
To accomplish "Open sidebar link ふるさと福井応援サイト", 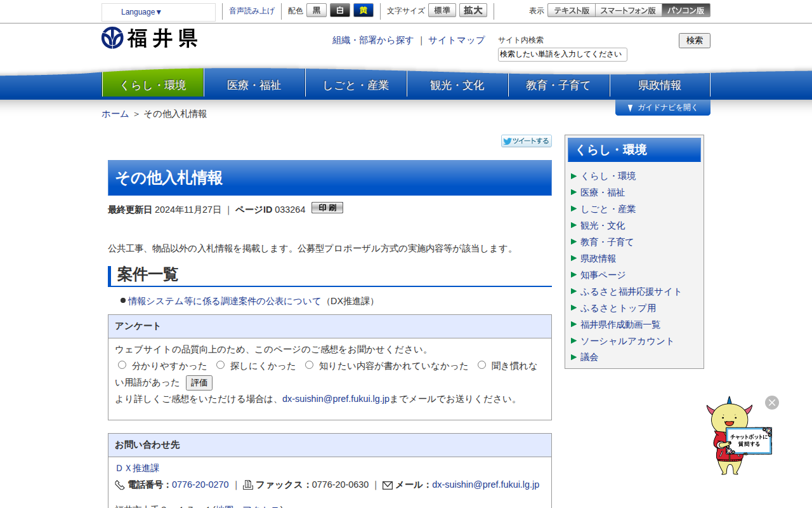I will (631, 291).
